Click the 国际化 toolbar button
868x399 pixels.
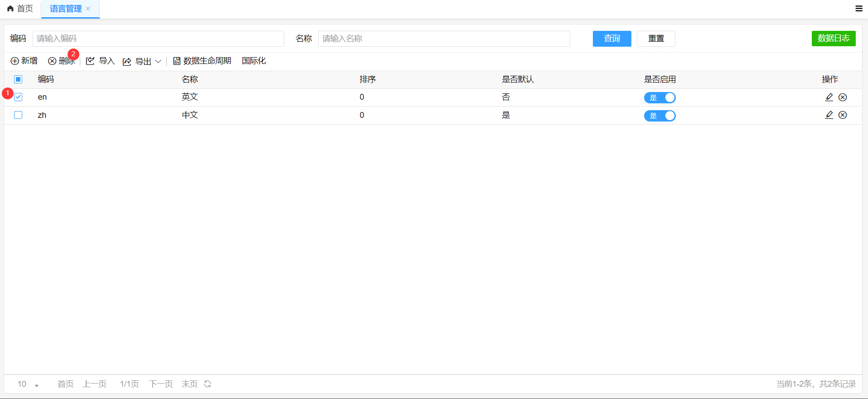tap(254, 61)
